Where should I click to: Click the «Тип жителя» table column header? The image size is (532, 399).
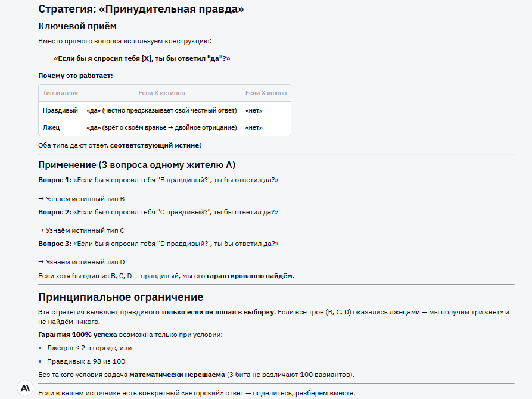[60, 93]
